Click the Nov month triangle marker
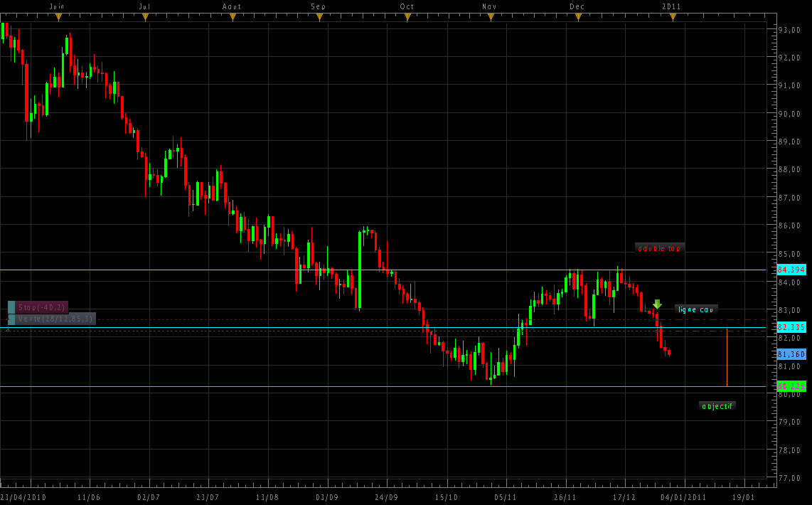This screenshot has width=812, height=505. click(x=491, y=18)
